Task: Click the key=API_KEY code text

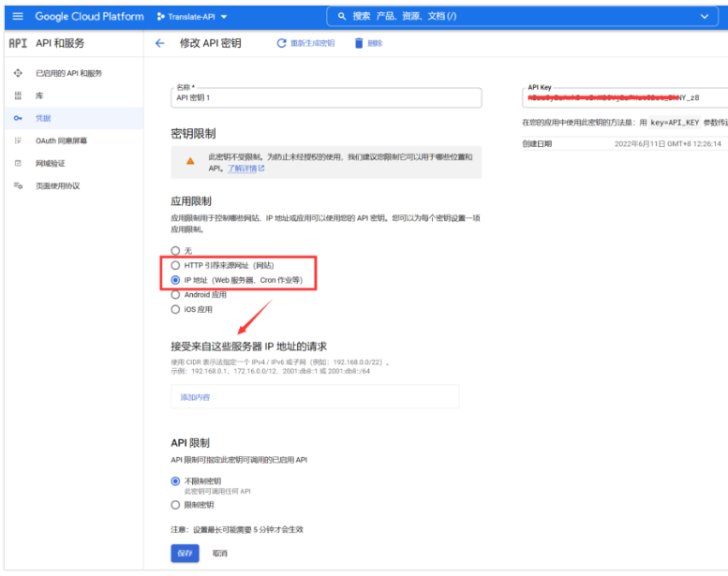Action: (675, 123)
